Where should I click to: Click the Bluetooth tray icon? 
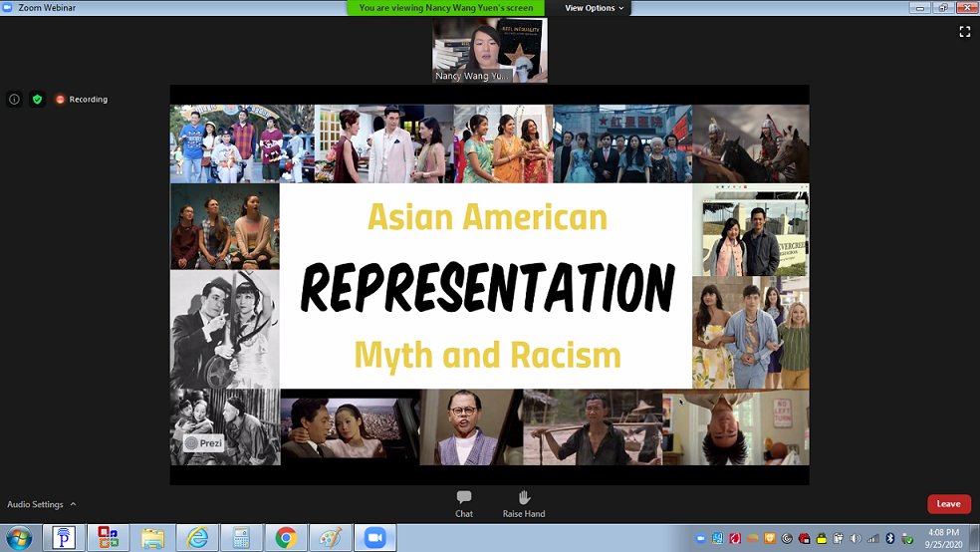point(890,538)
